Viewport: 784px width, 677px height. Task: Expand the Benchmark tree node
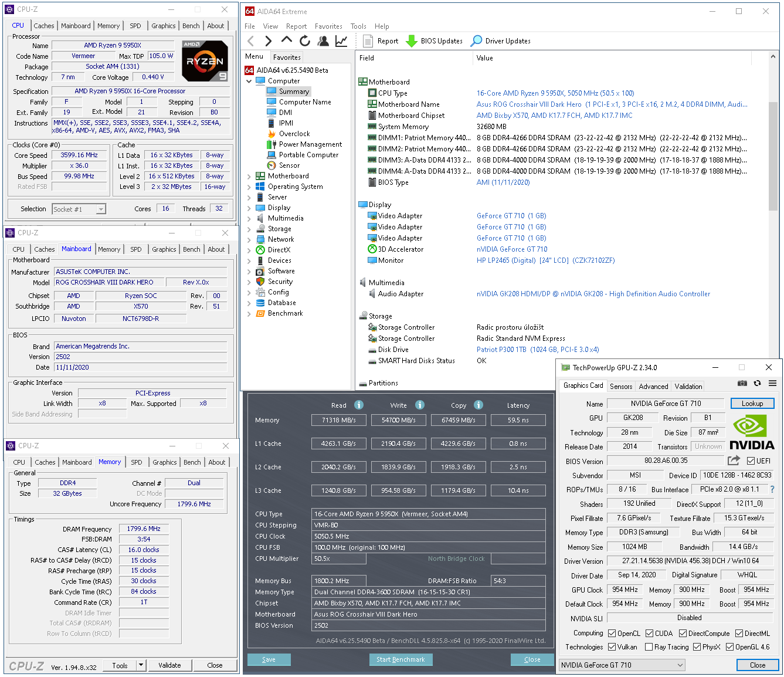pyautogui.click(x=249, y=313)
